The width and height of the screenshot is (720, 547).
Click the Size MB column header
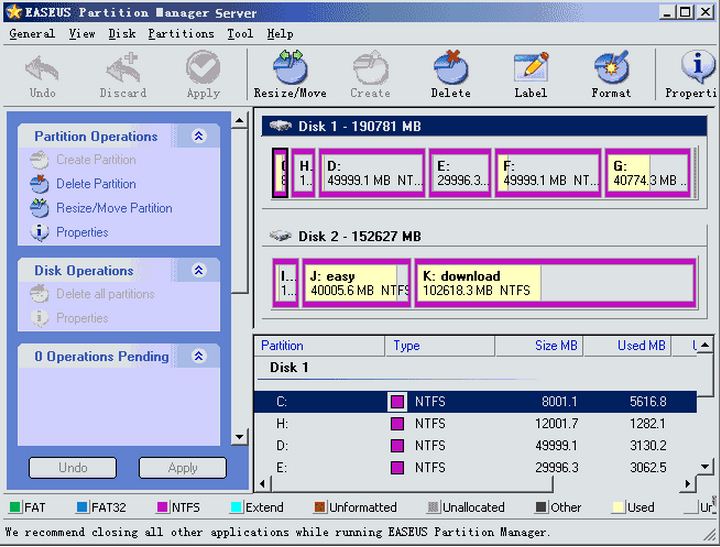click(556, 346)
